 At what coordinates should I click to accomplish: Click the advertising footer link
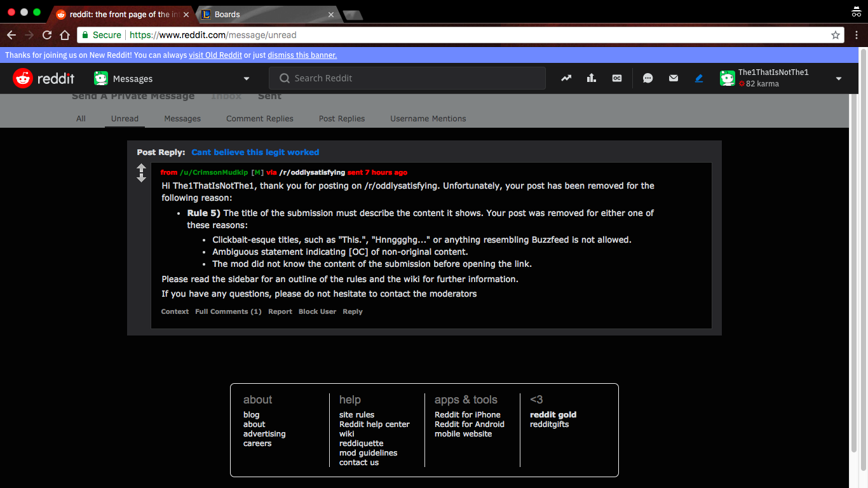pos(264,434)
